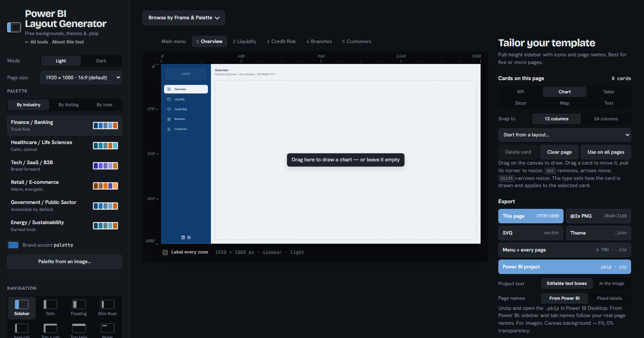The height and width of the screenshot is (338, 644).
Task: Pick the Healthcare / Life Sciences palette swatches
Action: tap(105, 146)
